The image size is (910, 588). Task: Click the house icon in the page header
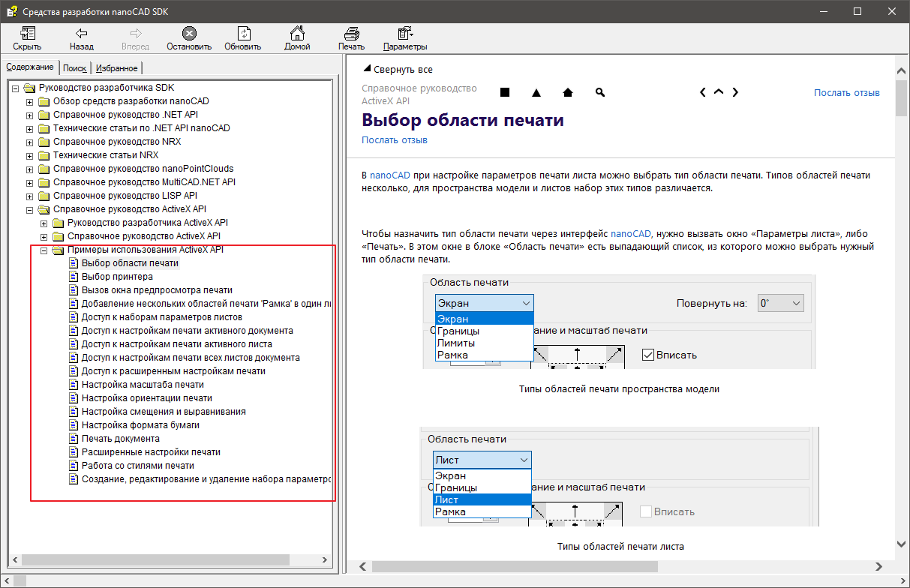click(568, 92)
